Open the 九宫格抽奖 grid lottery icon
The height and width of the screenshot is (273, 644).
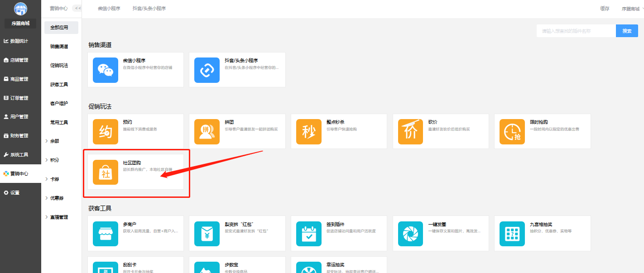coord(512,234)
